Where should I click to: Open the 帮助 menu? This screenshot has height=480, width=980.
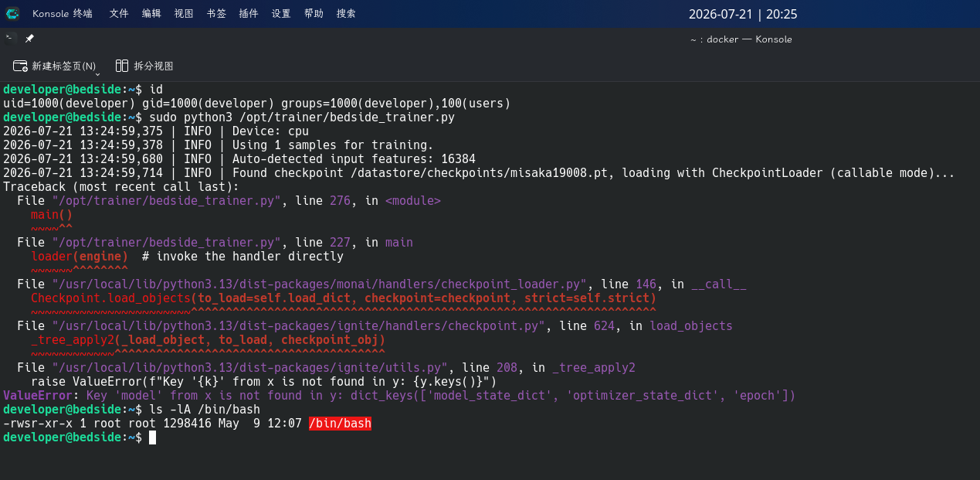(x=314, y=14)
